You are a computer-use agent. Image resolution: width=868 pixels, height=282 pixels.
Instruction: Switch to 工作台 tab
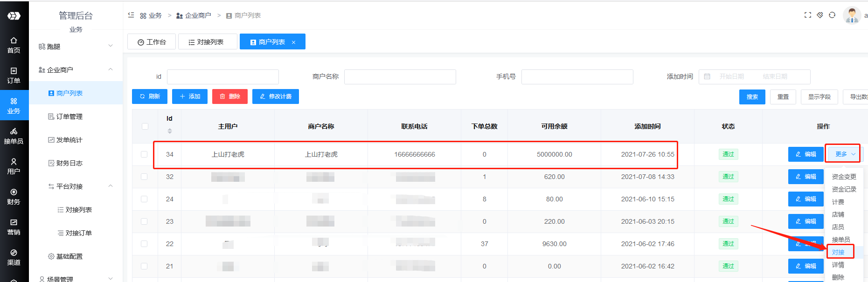[152, 41]
